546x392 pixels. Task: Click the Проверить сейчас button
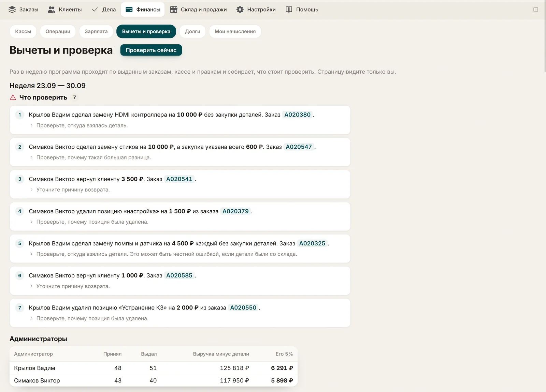coord(151,50)
